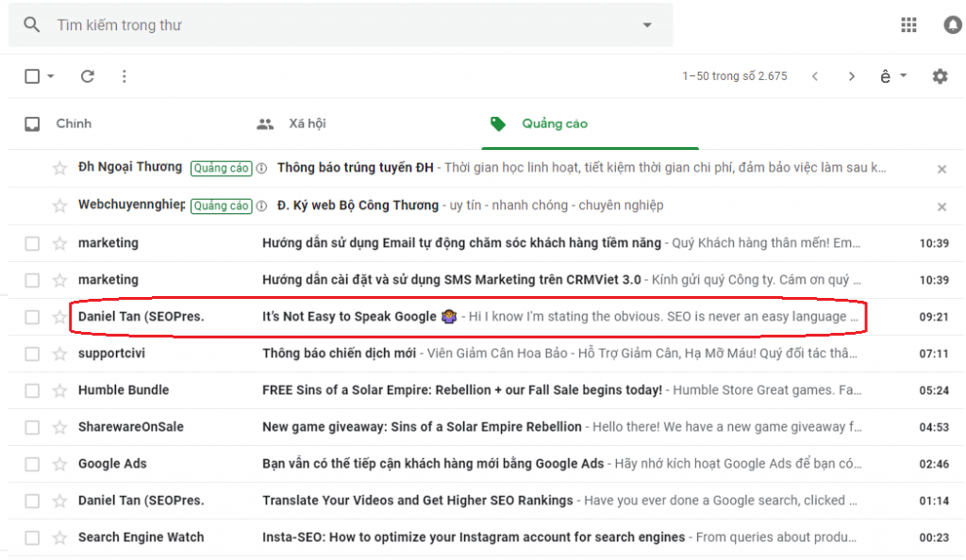Select the Search Engine Watch checkbox

pyautogui.click(x=32, y=538)
